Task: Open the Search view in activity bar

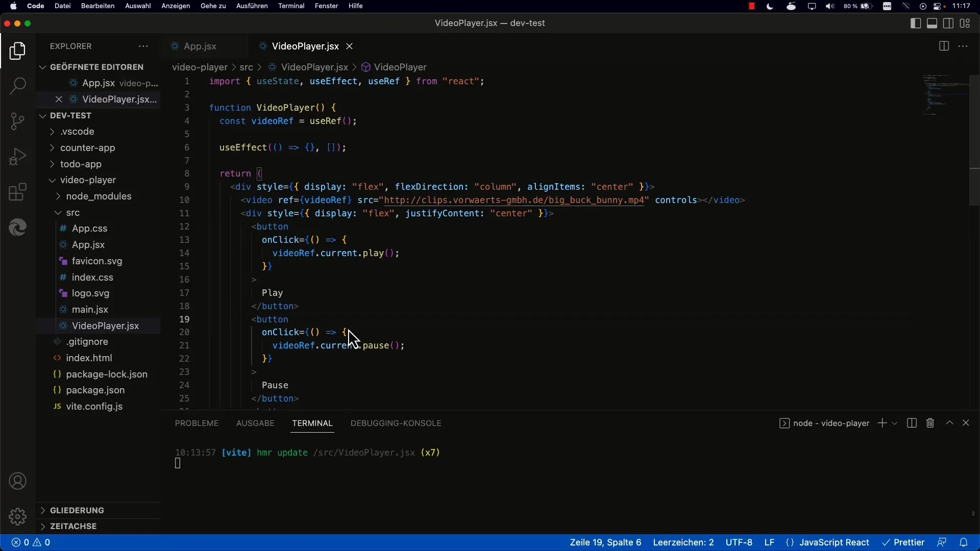Action: click(x=17, y=86)
